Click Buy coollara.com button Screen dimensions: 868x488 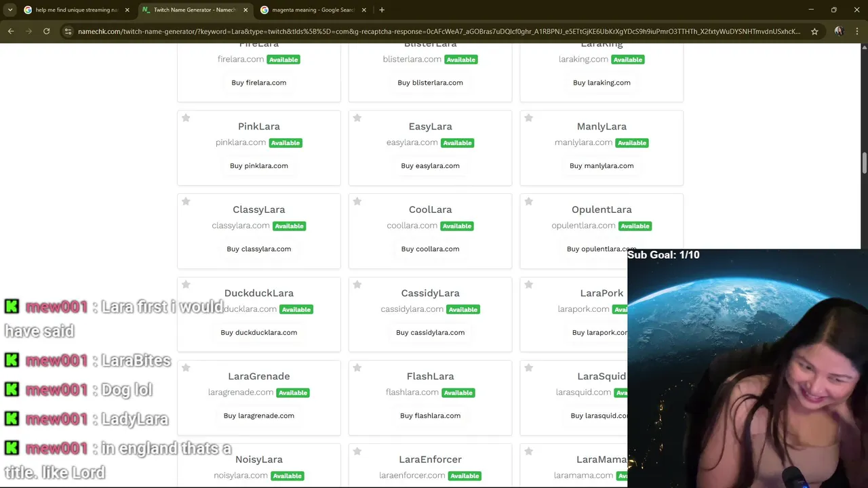pos(430,249)
